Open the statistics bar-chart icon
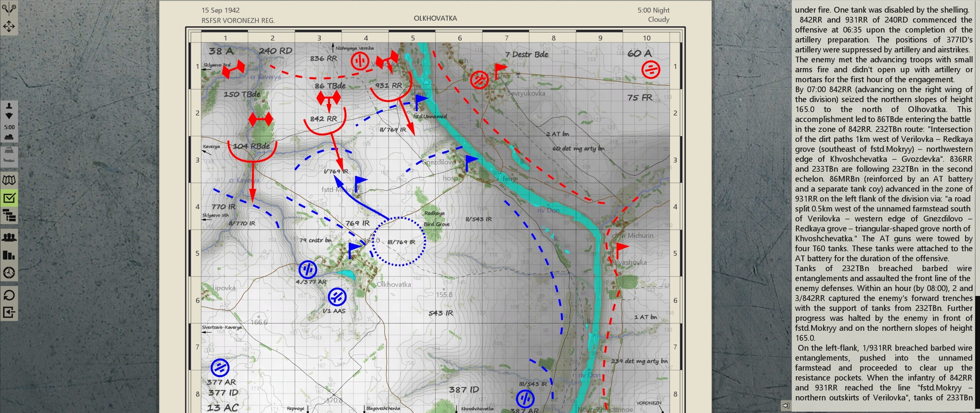Image resolution: width=980 pixels, height=413 pixels. tap(9, 254)
